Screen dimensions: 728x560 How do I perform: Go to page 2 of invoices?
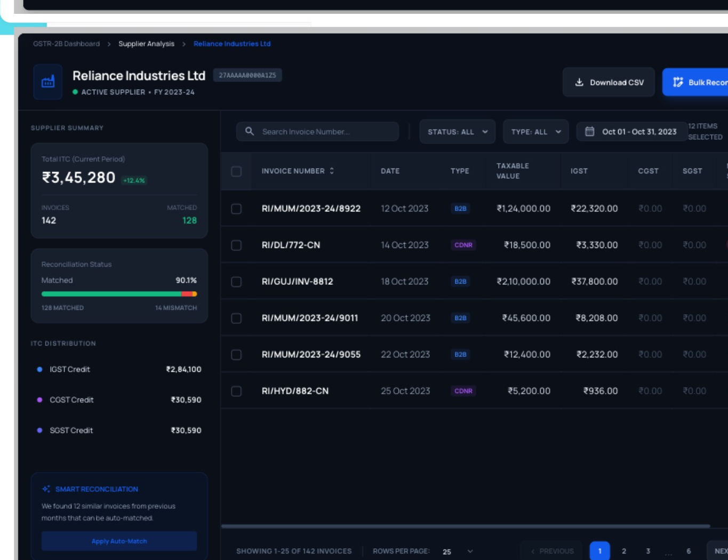[x=624, y=551]
